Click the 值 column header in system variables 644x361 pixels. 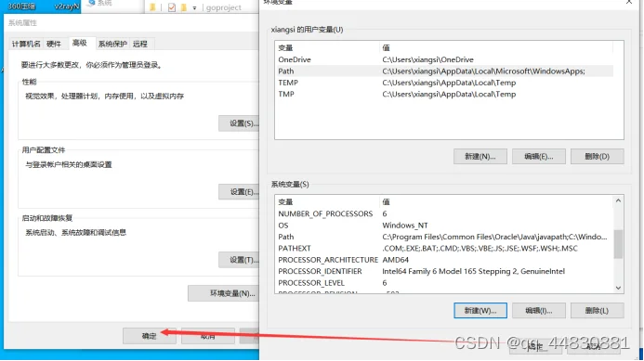pyautogui.click(x=496, y=201)
